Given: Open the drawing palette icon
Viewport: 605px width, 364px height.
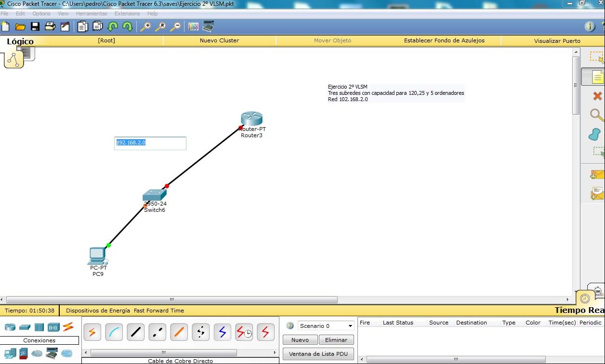Looking at the screenshot, I should (193, 26).
